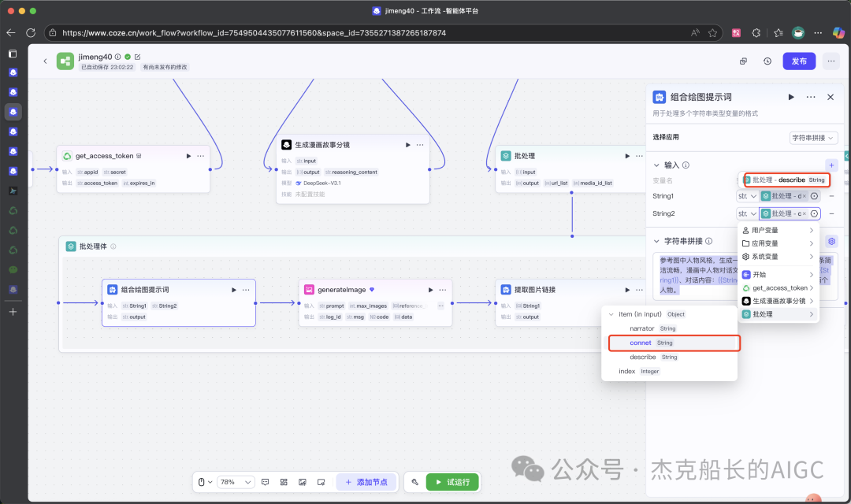The height and width of the screenshot is (504, 851).
Task: Open String2 variable picker target icon
Action: pyautogui.click(x=814, y=213)
